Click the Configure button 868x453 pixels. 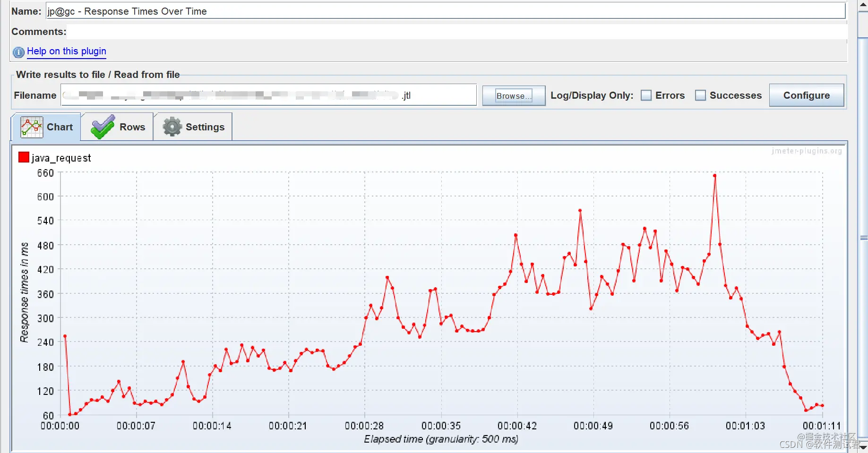click(x=806, y=95)
